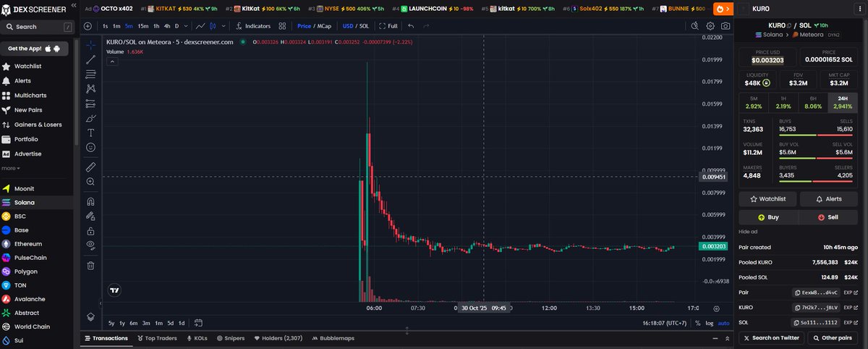Viewport: 868px width, 349px height.
Task: Undo the last chart action
Action: point(412,25)
